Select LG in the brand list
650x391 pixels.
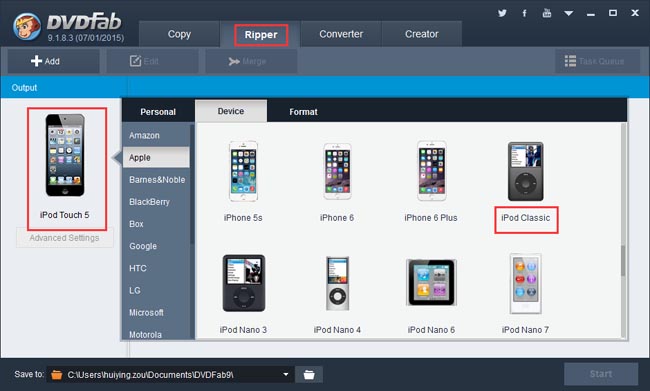[x=156, y=290]
